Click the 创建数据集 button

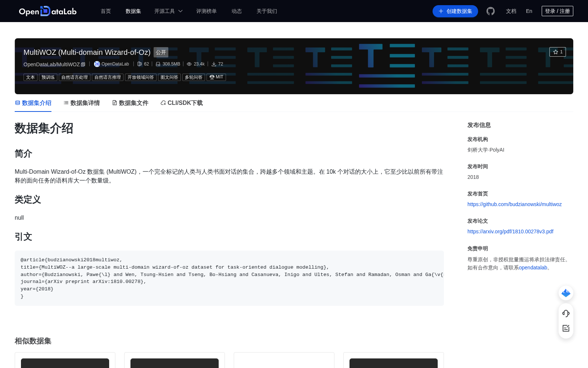[455, 11]
